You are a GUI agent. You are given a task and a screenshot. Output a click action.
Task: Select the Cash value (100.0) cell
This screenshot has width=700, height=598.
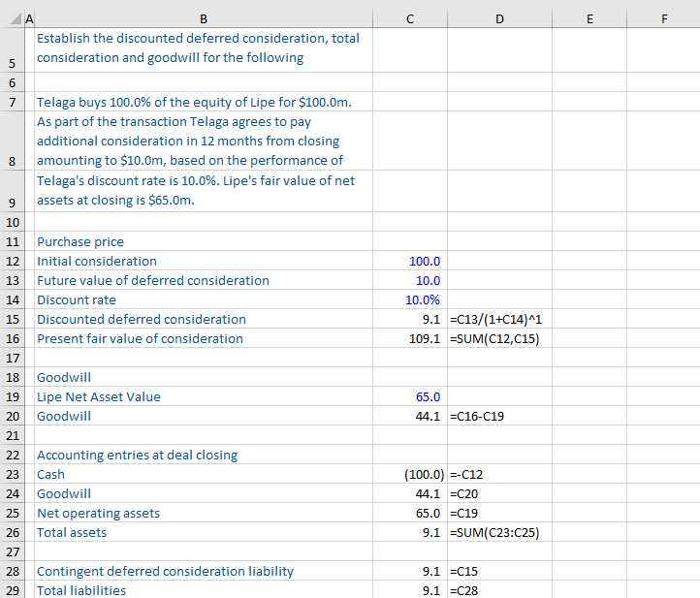tap(423, 474)
